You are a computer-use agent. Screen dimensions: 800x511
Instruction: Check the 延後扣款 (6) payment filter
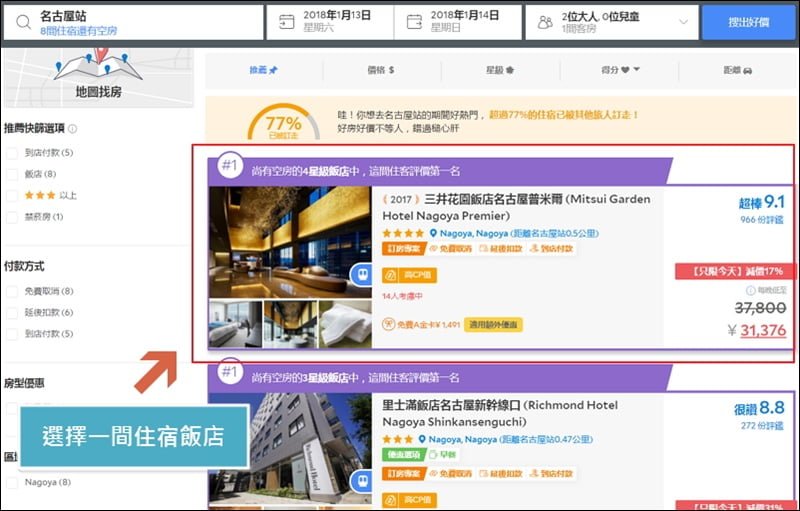12,313
